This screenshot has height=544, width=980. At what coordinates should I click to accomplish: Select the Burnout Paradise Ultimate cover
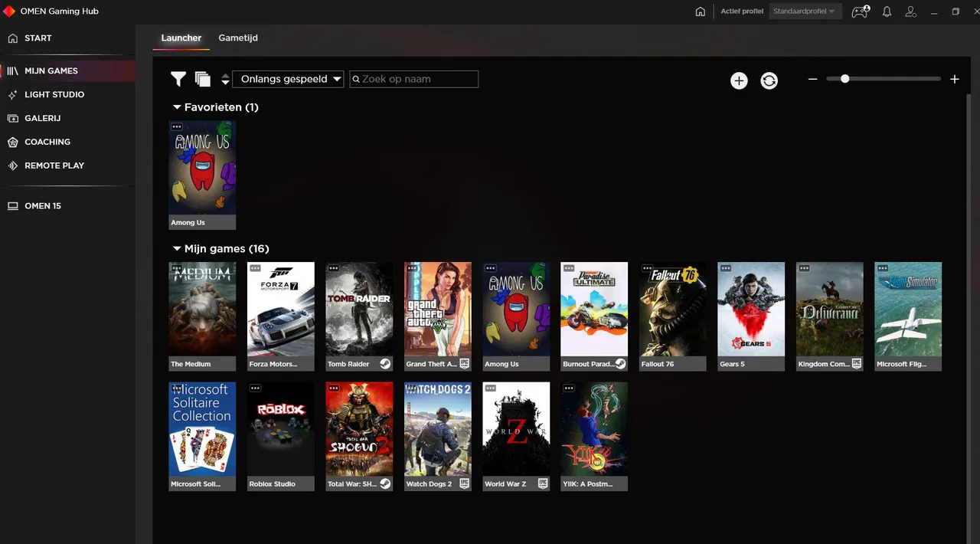(x=594, y=310)
